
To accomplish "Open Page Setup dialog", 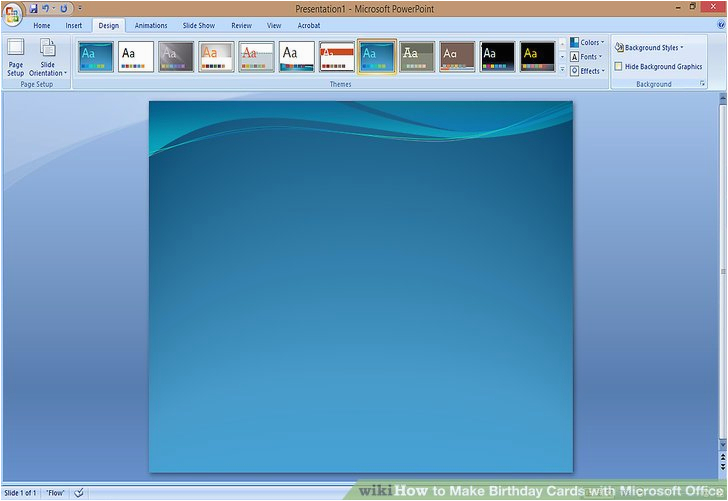I will pyautogui.click(x=15, y=57).
